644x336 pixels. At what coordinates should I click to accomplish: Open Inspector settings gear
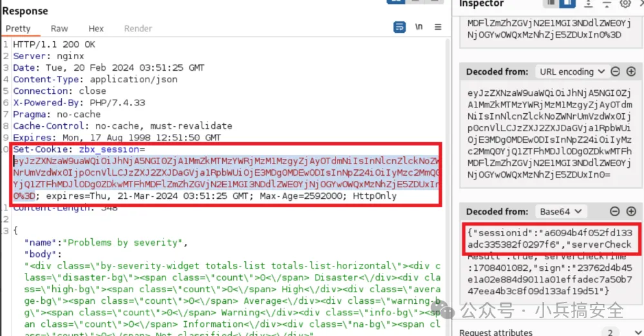[x=625, y=4]
